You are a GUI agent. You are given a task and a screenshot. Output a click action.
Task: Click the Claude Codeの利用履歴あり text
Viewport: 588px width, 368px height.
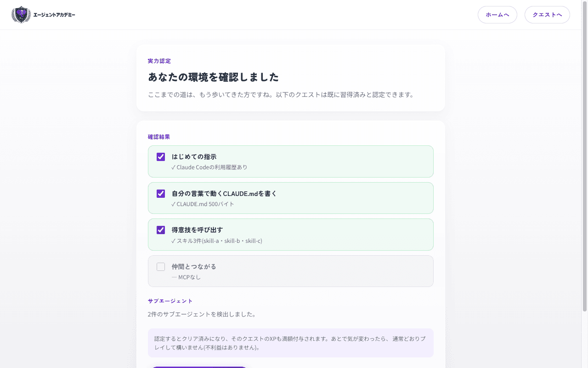209,167
